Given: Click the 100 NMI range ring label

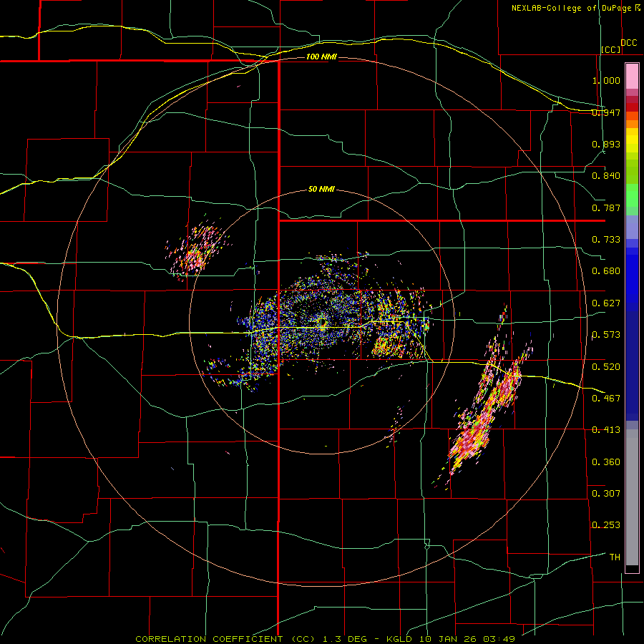Looking at the screenshot, I should point(321,57).
